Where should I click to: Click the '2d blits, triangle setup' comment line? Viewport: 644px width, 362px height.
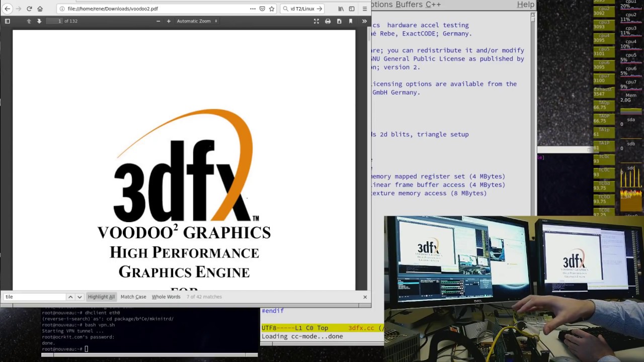tap(420, 134)
